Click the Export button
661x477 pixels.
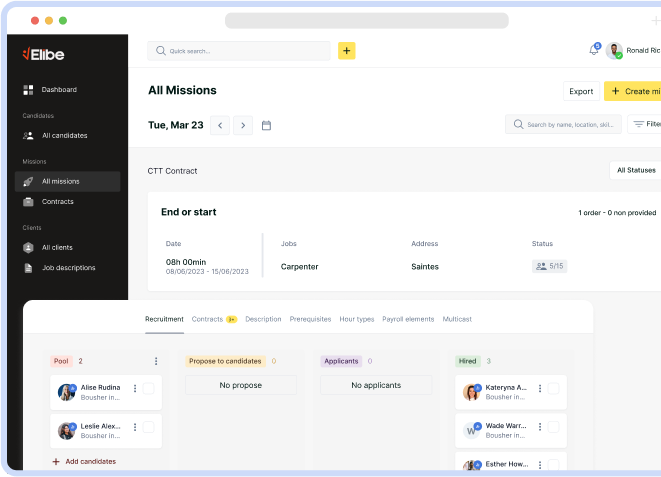581,91
